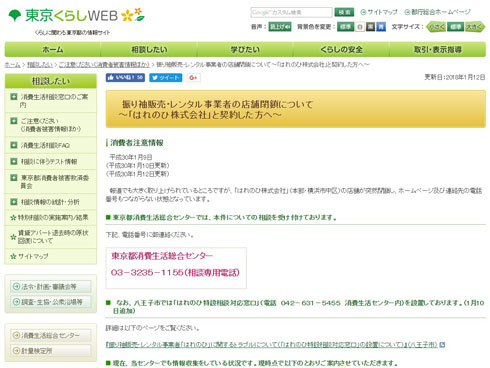
Task: Open 消費生活相談FAQ in sidebar
Action: tap(51, 145)
